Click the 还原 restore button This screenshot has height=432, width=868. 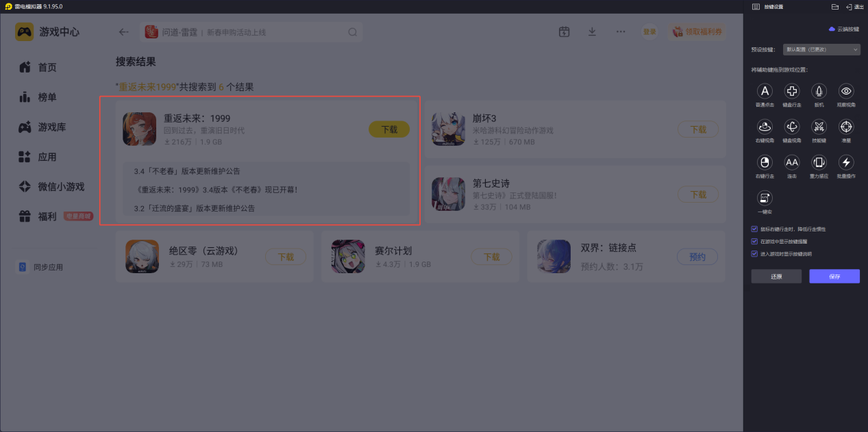coord(776,277)
